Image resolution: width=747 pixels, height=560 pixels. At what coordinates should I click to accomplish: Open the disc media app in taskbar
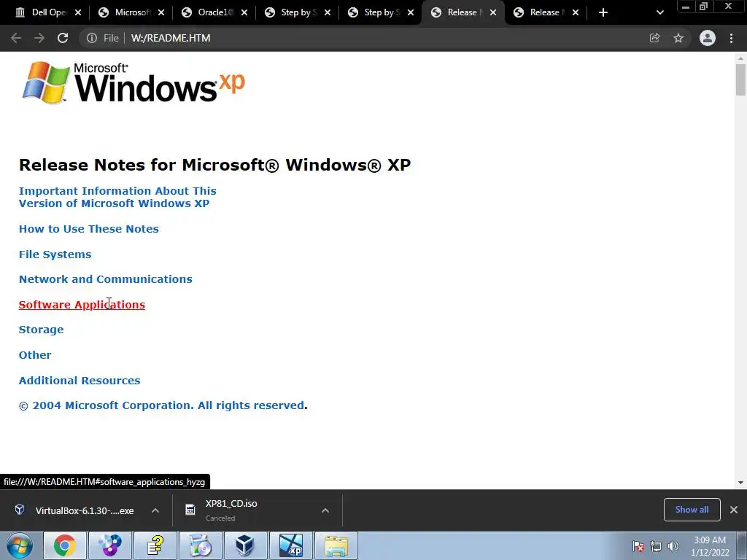110,545
